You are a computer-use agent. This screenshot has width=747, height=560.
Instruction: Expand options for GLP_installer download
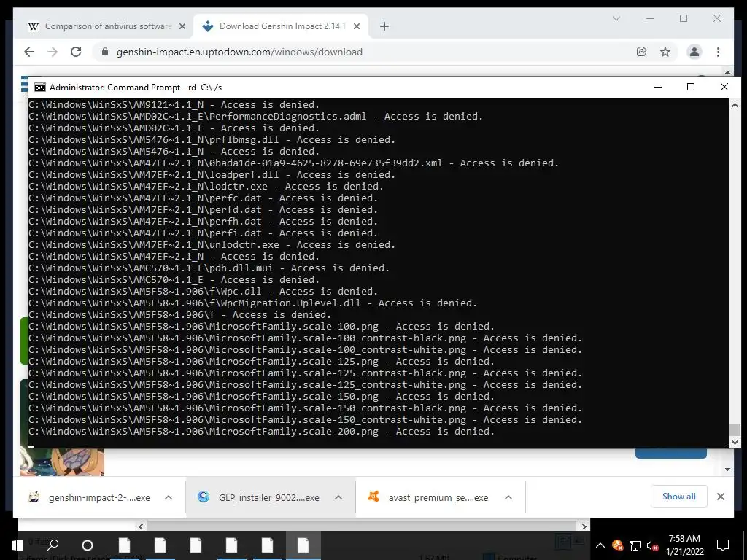point(338,497)
